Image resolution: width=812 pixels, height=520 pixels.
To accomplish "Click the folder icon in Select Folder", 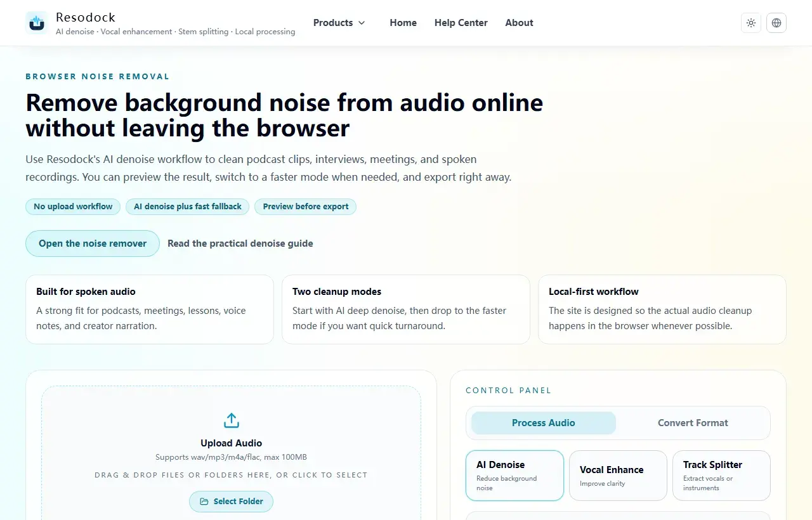I will click(x=204, y=502).
